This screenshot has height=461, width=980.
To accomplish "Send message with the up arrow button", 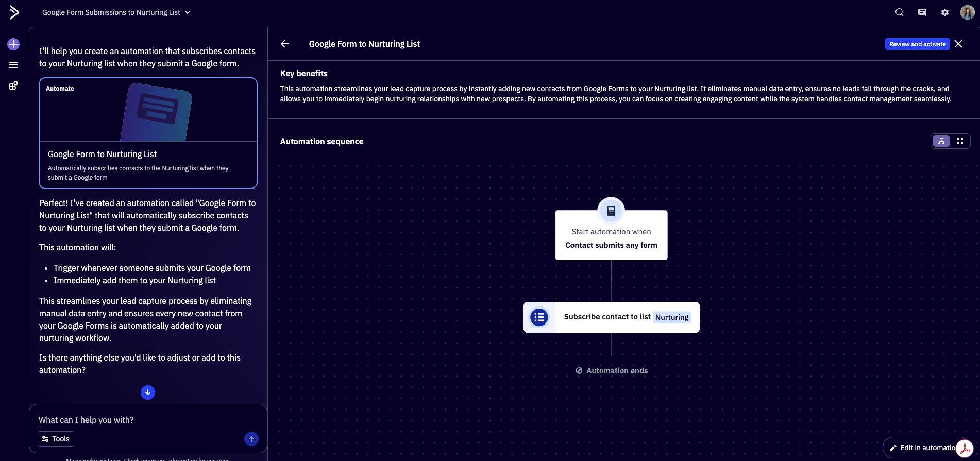I will click(x=251, y=439).
